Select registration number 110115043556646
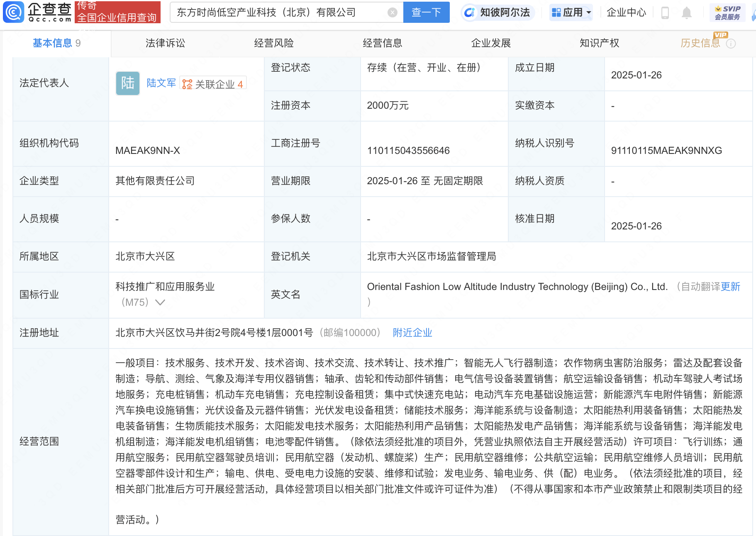The image size is (756, 536). pos(408,151)
